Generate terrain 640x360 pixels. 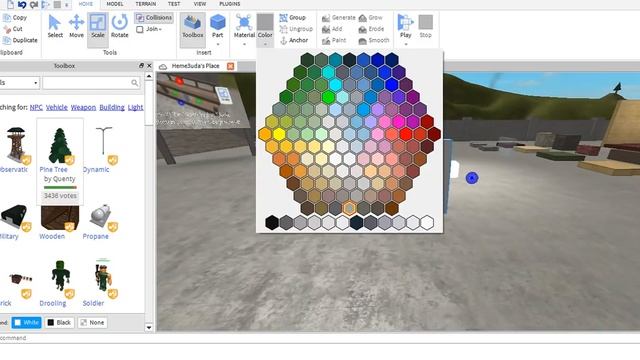click(x=338, y=18)
